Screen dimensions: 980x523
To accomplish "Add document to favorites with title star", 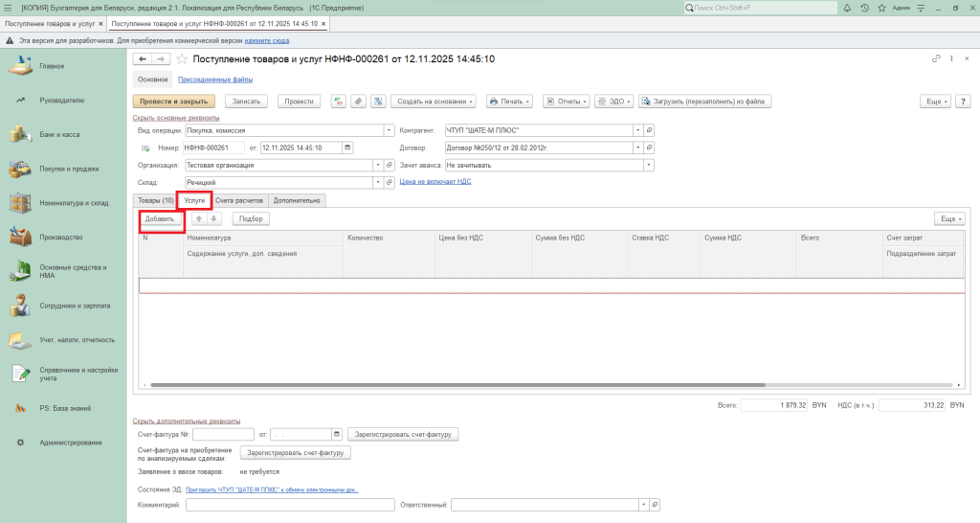I will (182, 59).
